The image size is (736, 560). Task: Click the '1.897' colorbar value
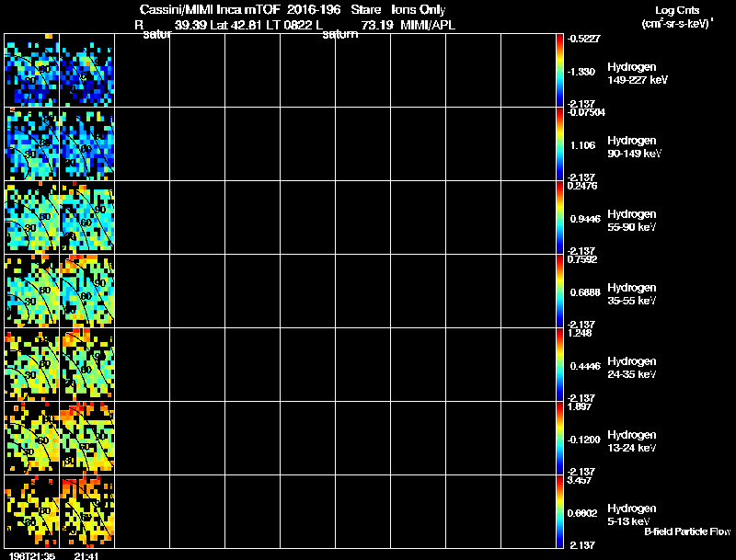click(x=580, y=406)
